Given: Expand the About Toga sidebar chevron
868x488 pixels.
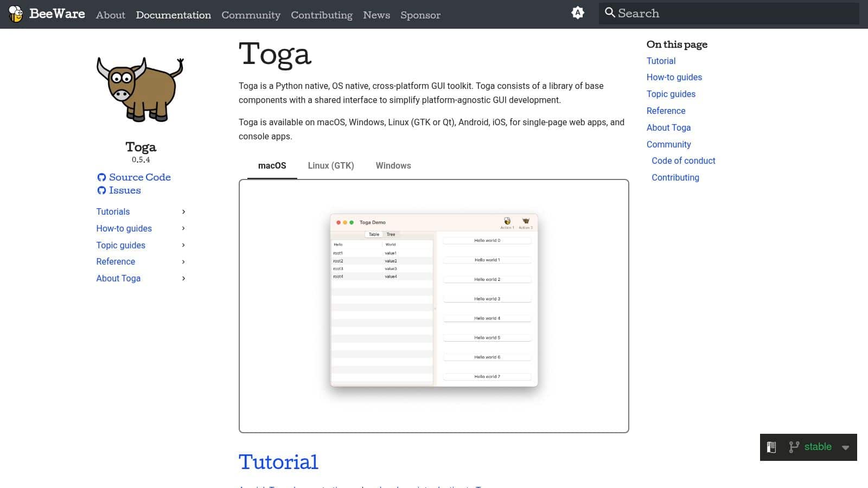Looking at the screenshot, I should point(183,278).
